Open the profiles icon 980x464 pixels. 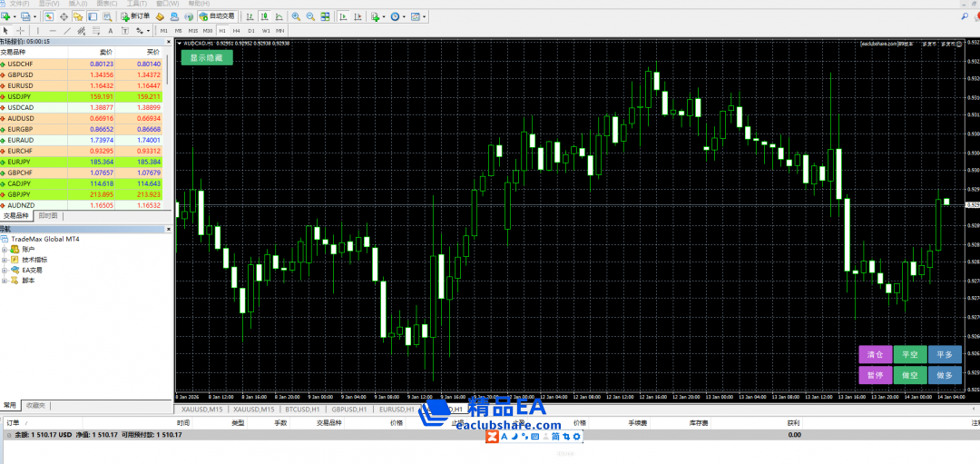[25, 16]
